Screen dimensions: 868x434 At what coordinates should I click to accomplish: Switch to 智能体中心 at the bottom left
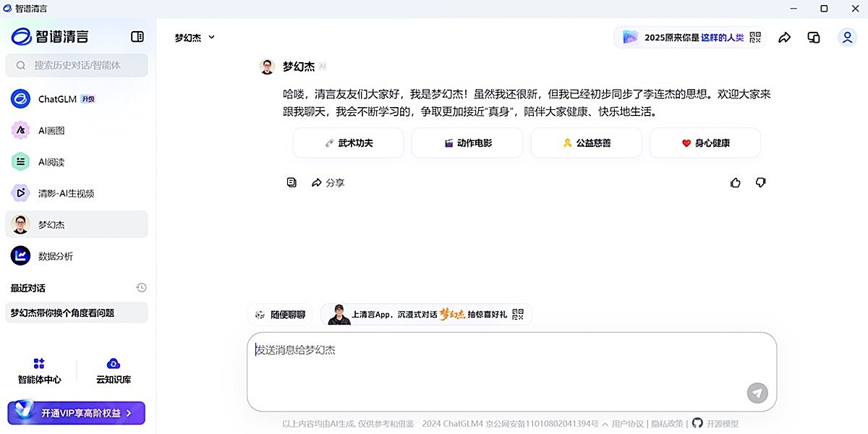(40, 371)
